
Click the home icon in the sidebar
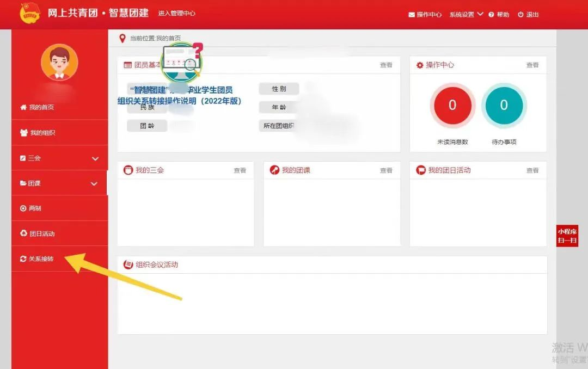(x=23, y=107)
